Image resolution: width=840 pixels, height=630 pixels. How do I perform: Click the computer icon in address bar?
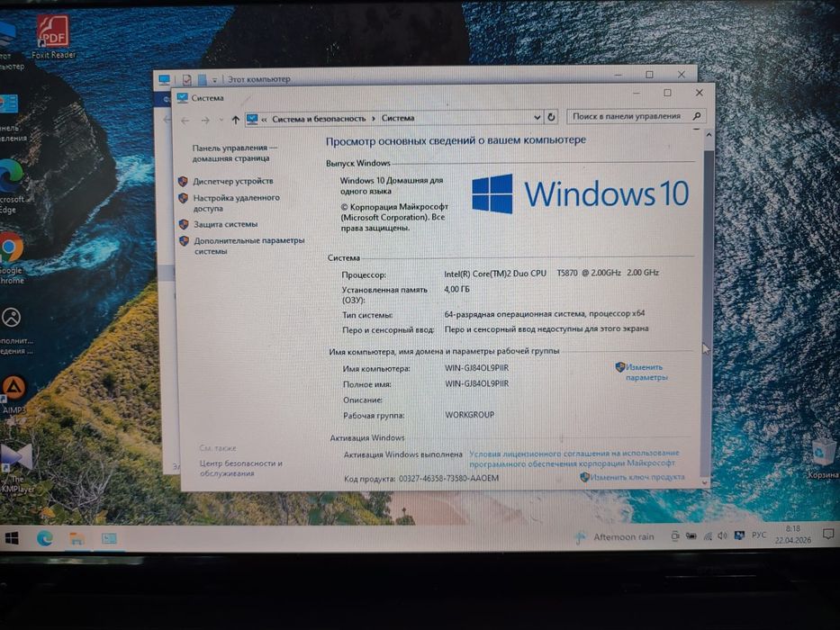252,119
